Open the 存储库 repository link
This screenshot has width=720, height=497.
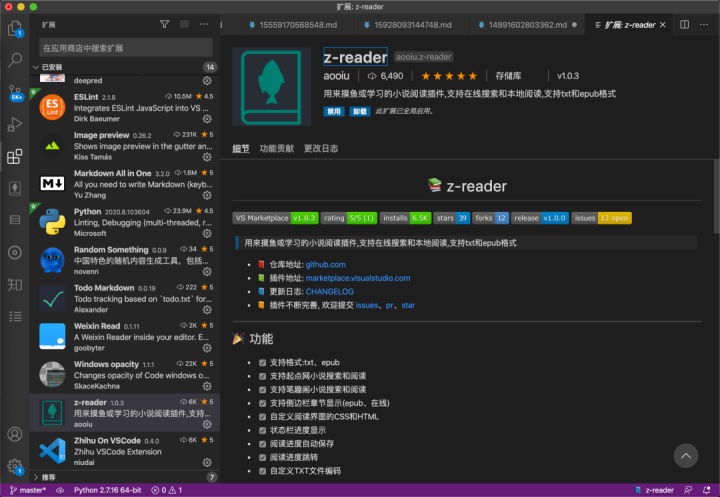pos(508,76)
